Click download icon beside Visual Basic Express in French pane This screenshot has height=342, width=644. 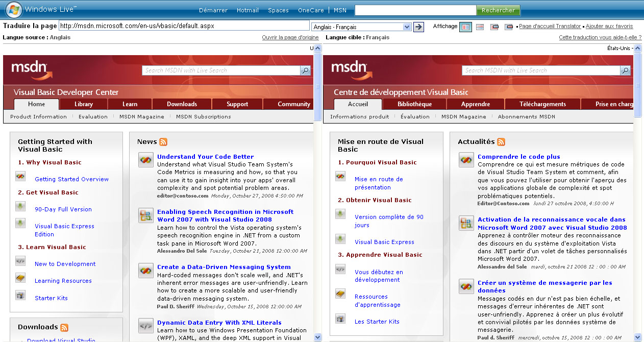tap(340, 239)
